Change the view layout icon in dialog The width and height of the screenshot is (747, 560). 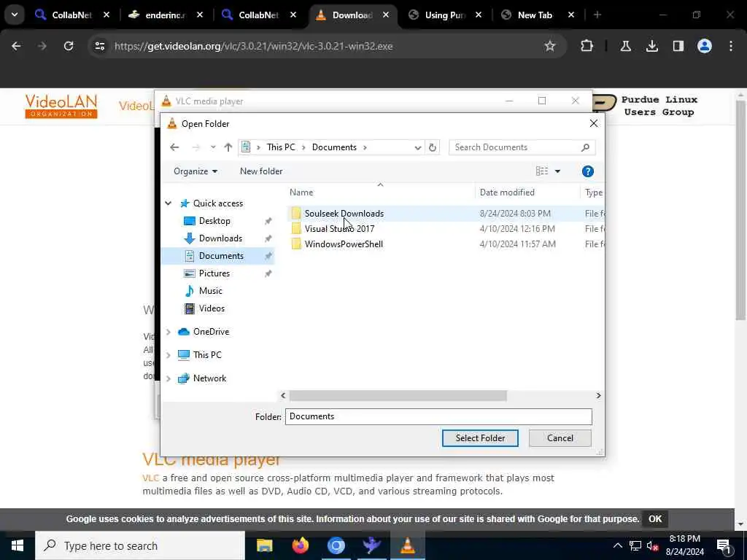542,171
